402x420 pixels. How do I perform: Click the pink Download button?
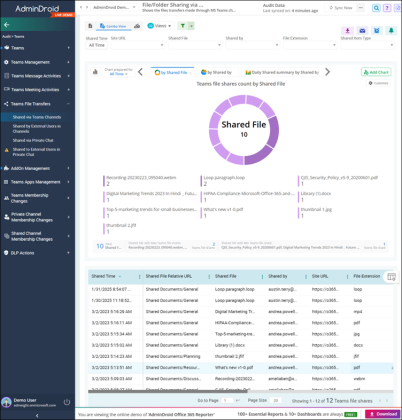click(383, 414)
